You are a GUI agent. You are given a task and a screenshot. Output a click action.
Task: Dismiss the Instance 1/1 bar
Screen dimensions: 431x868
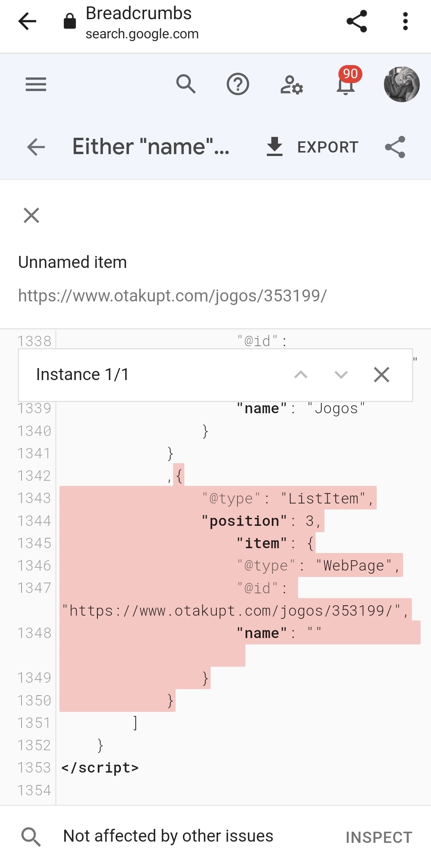(x=382, y=375)
